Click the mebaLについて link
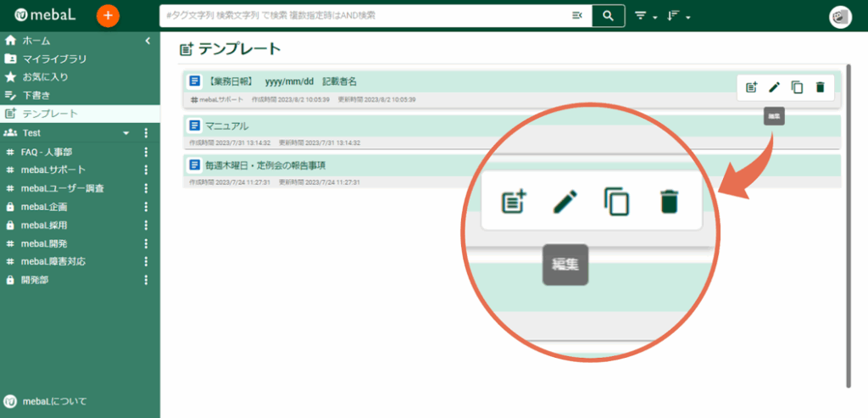This screenshot has width=868, height=418. (54, 401)
